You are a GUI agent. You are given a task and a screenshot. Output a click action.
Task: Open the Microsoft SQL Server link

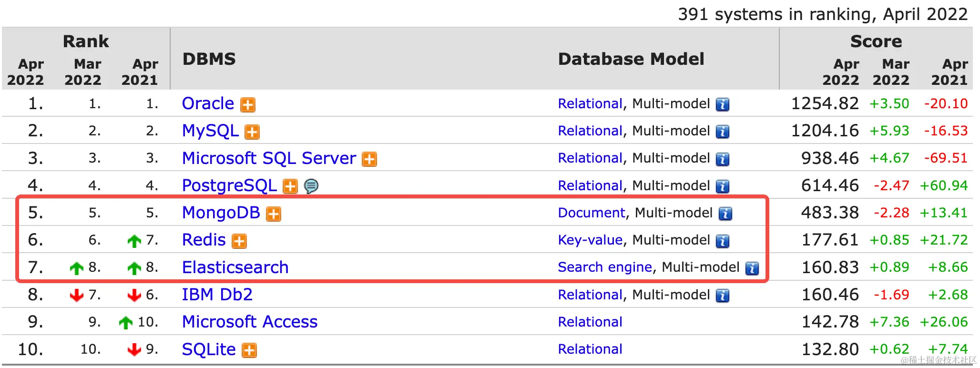269,158
